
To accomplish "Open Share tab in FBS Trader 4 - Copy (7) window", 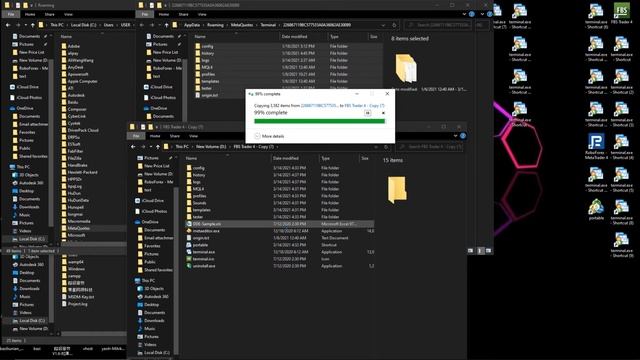I will 175,136.
